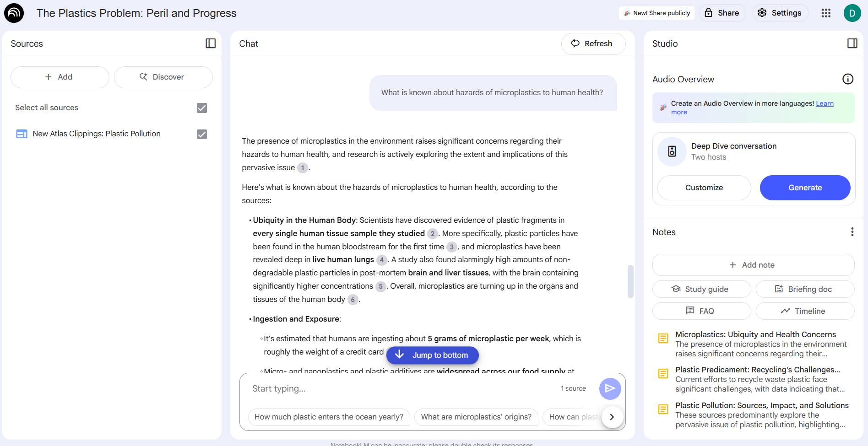The width and height of the screenshot is (868, 446).
Task: Generate the Deep Dive conversation
Action: pos(804,188)
